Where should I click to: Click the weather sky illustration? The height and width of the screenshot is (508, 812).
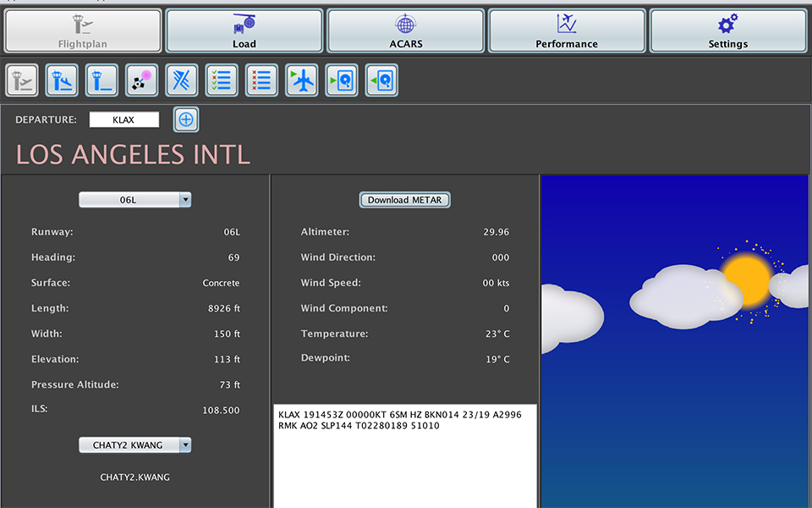675,341
